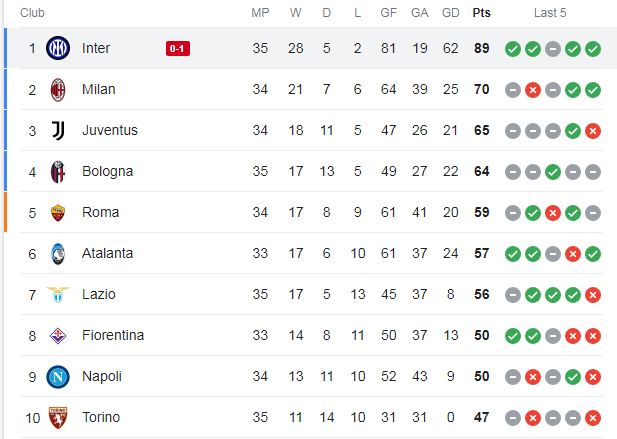The width and height of the screenshot is (617, 439).
Task: Click the Roma wolf crest icon
Action: coord(58,213)
